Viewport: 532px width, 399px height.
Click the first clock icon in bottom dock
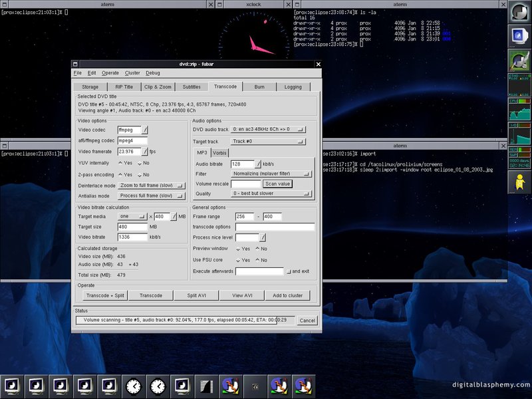[x=134, y=385]
